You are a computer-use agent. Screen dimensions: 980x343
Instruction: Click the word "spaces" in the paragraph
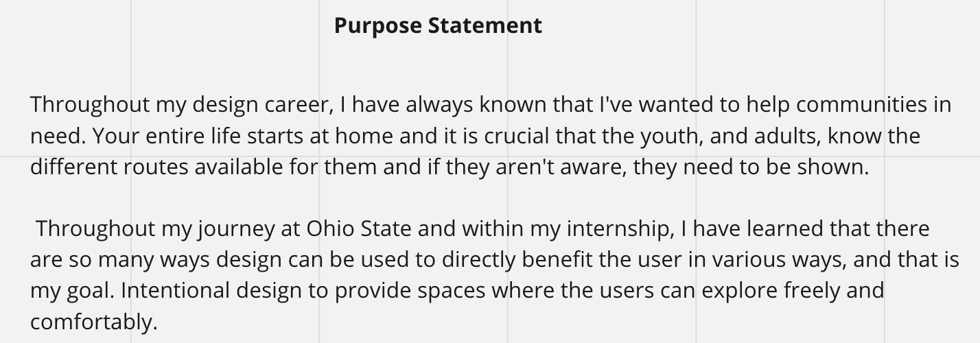[x=453, y=291]
